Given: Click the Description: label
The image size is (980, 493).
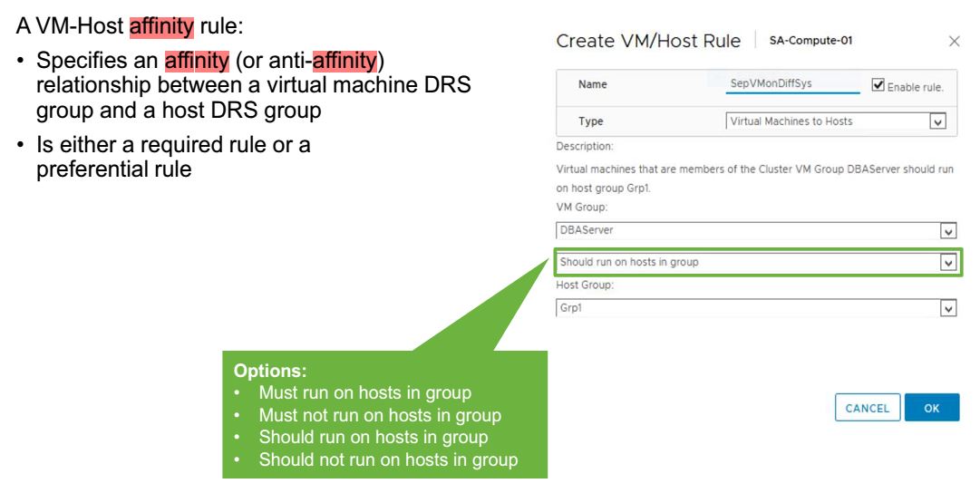Looking at the screenshot, I should pyautogui.click(x=585, y=146).
